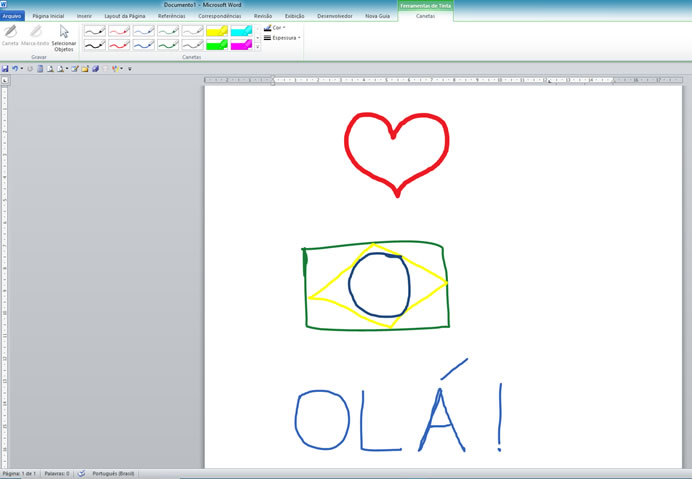Viewport: 692px width, 479px height.
Task: Activate Selecionar Objetos cursor tool
Action: click(64, 38)
